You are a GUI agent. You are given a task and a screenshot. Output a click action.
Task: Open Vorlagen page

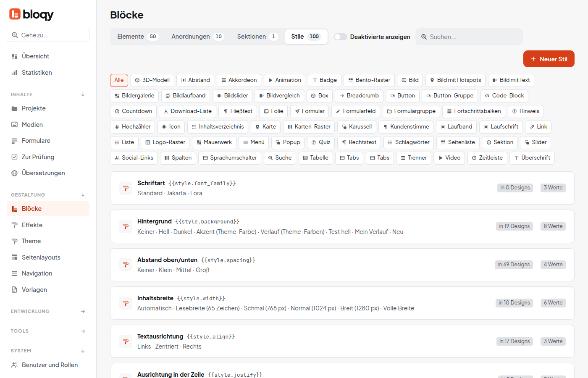(48, 290)
